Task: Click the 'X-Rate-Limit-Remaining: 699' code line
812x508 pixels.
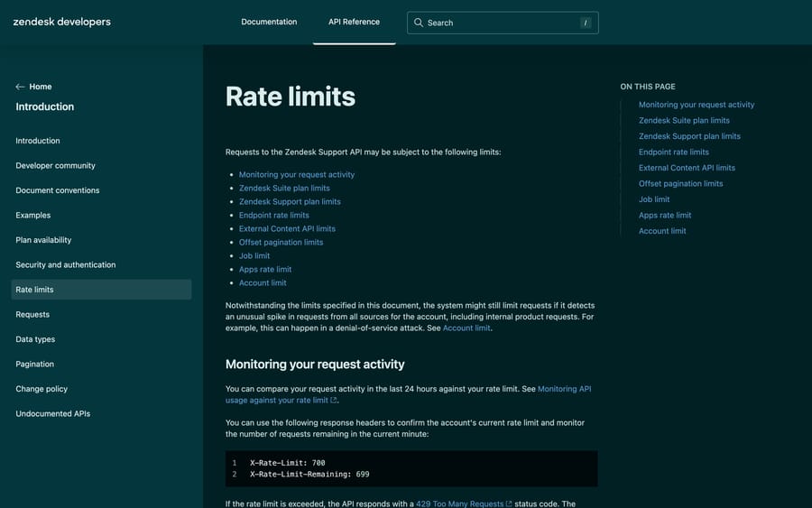Action: (x=309, y=475)
